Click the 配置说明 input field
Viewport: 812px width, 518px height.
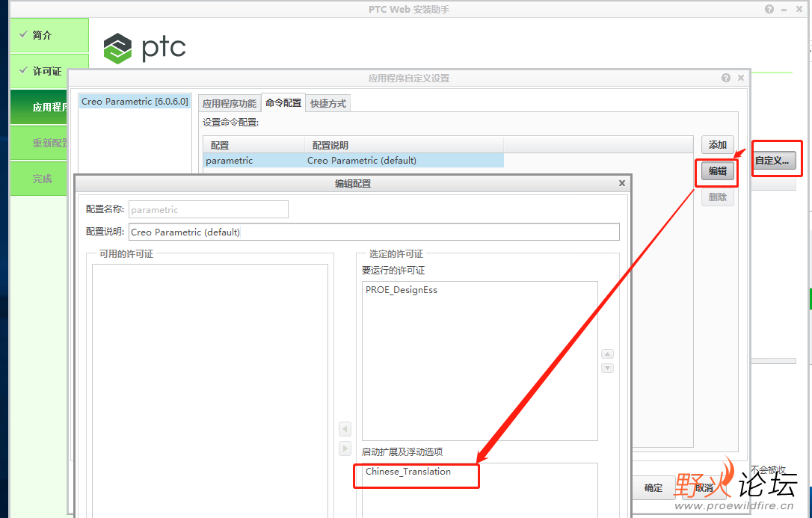click(x=374, y=232)
